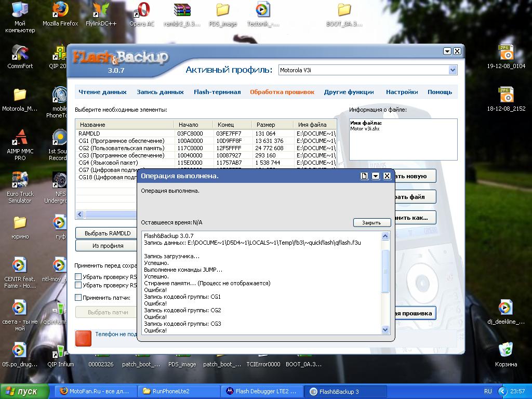Select the RAMDLD row in the table

206,134
